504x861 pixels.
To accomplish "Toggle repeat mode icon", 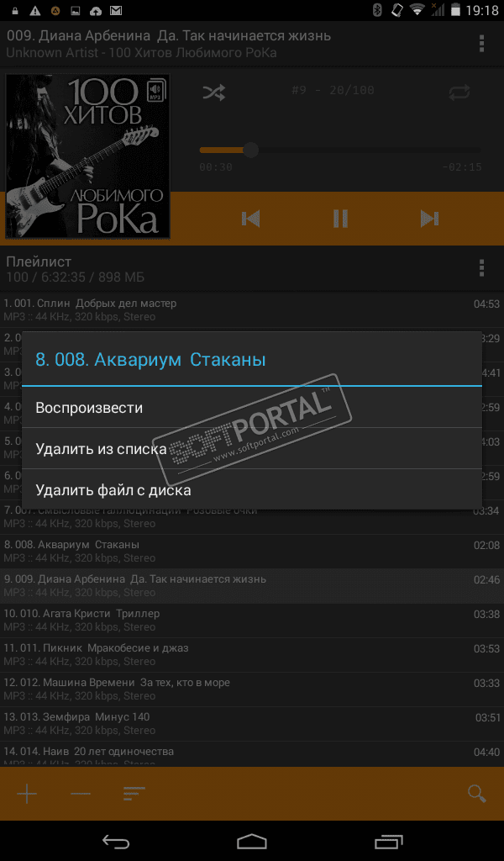I will click(459, 92).
